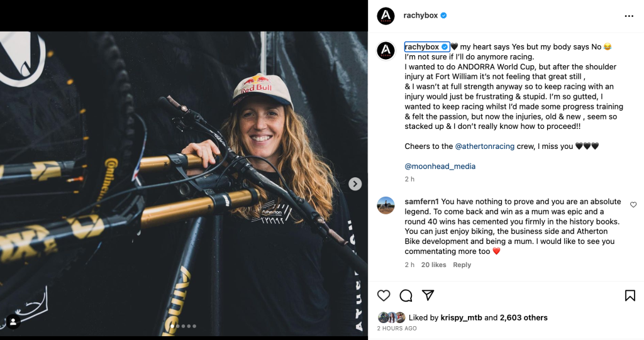
Task: Go to next photo with arrow
Action: 355,184
